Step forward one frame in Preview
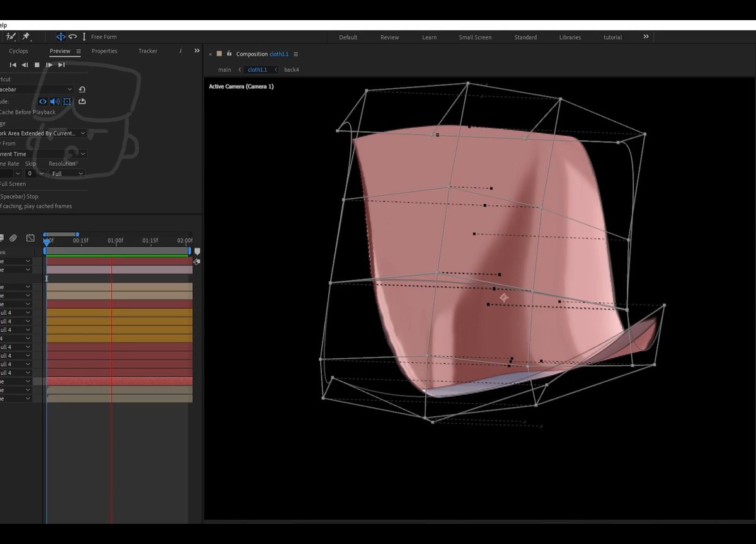Screen dimensions: 756x544 (49, 65)
